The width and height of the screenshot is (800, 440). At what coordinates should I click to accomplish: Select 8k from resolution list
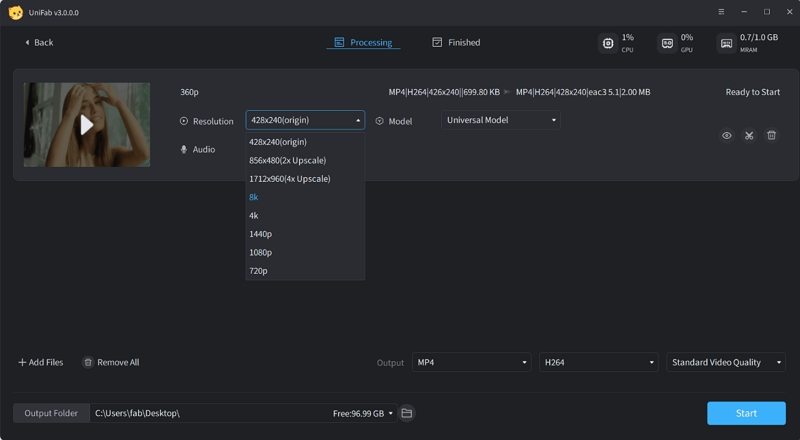tap(254, 197)
